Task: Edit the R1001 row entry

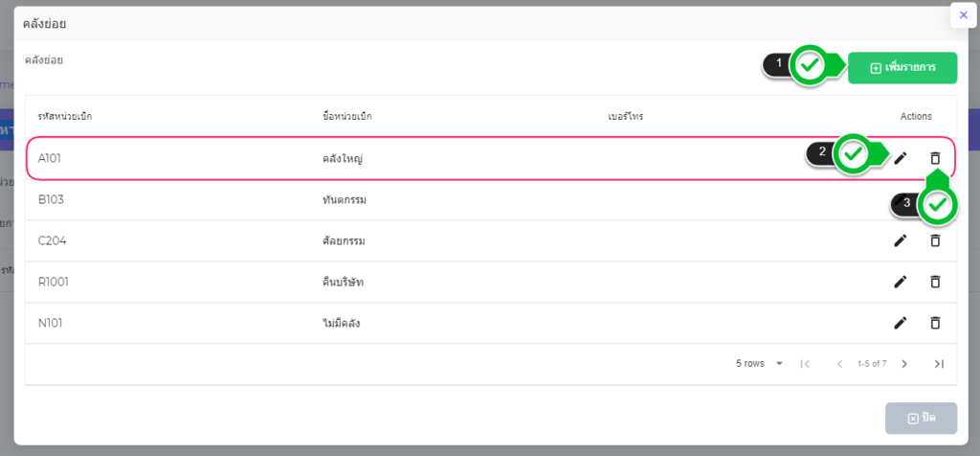Action: coord(900,282)
